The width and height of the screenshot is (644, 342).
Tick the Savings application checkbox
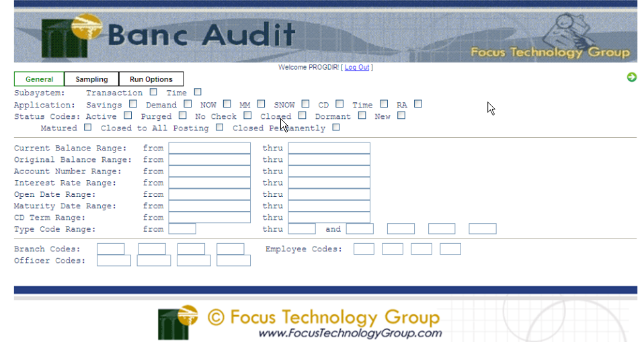pyautogui.click(x=133, y=104)
